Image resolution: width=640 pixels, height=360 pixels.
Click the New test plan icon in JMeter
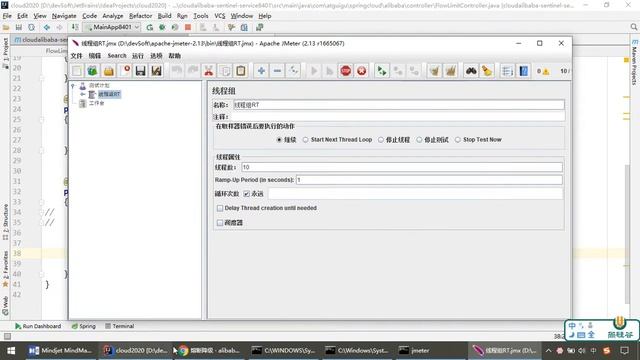click(x=77, y=71)
